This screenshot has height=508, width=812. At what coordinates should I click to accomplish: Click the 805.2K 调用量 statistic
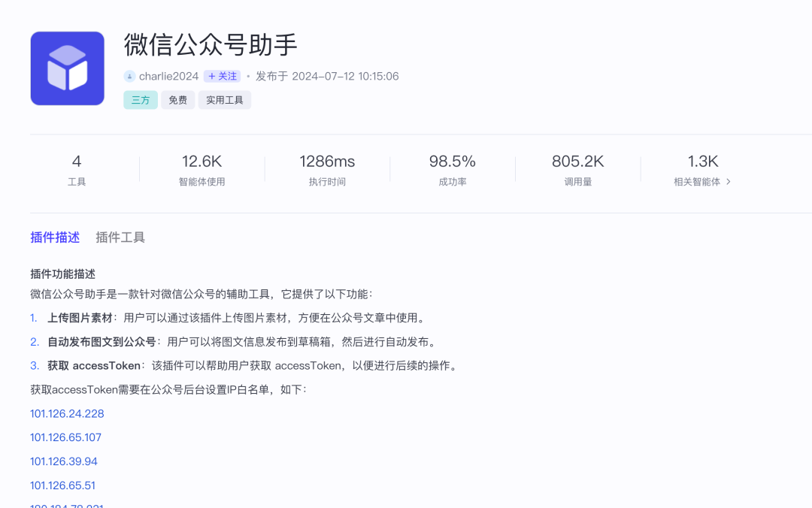(577, 170)
